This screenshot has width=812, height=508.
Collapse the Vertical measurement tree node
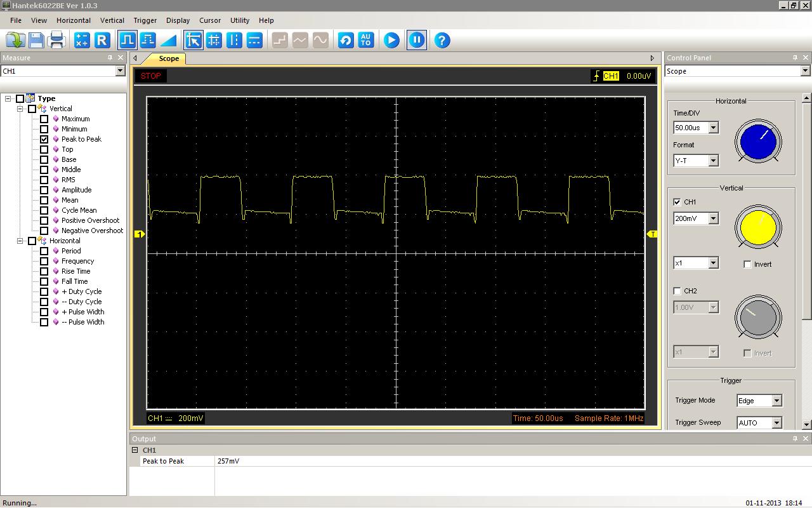pos(20,109)
